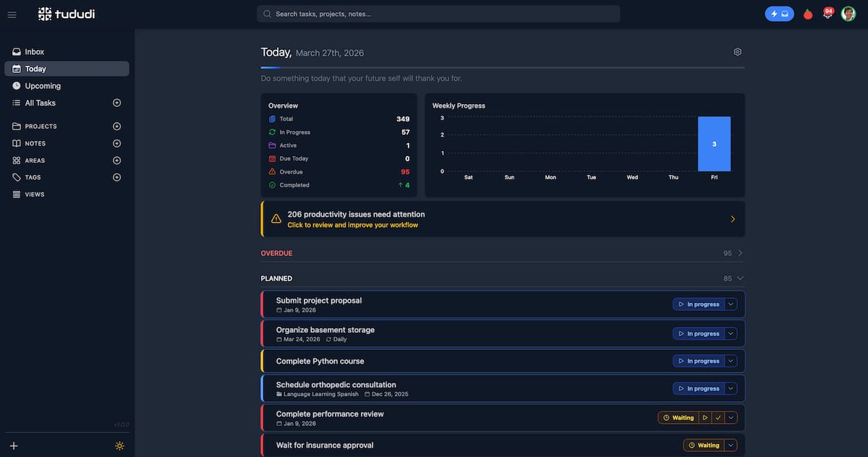
Task: Open status dropdown for Complete performance review
Action: pyautogui.click(x=731, y=417)
